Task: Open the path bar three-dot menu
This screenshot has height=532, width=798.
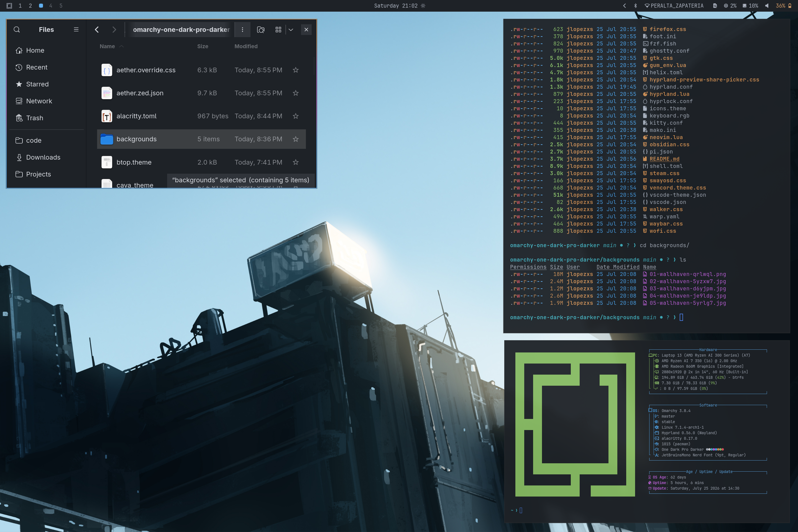Action: [242, 30]
